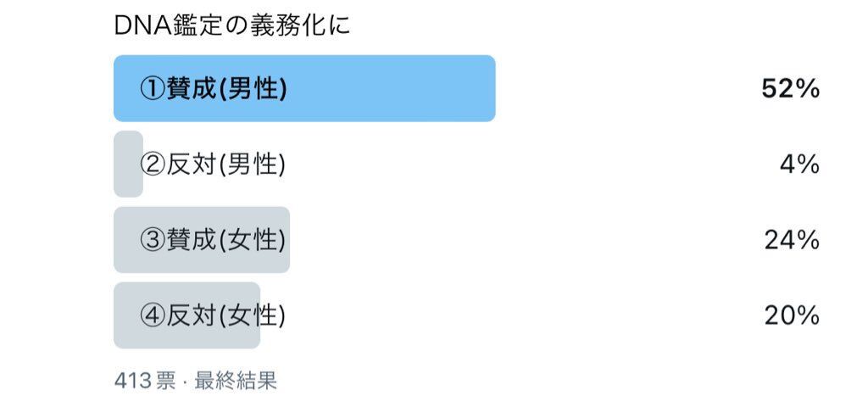Click the DNA鑑定 text in poll title
This screenshot has width=868, height=407.
[x=168, y=26]
